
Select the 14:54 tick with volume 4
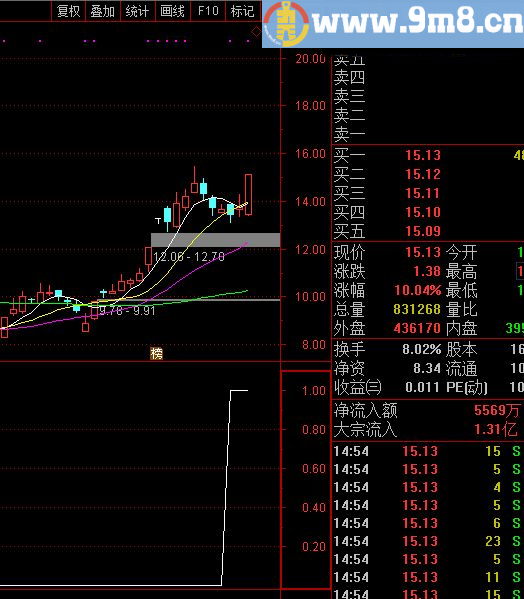[428, 487]
